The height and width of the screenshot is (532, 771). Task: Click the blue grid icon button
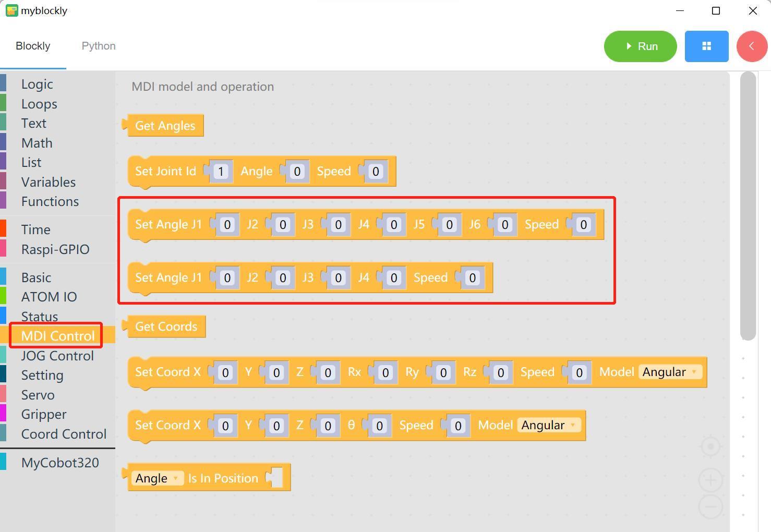(706, 46)
